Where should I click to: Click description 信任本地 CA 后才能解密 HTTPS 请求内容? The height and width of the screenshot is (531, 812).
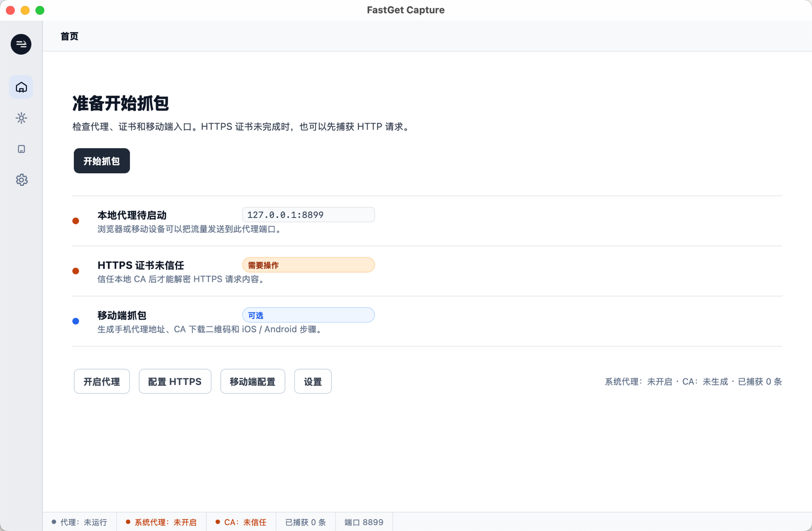point(181,279)
